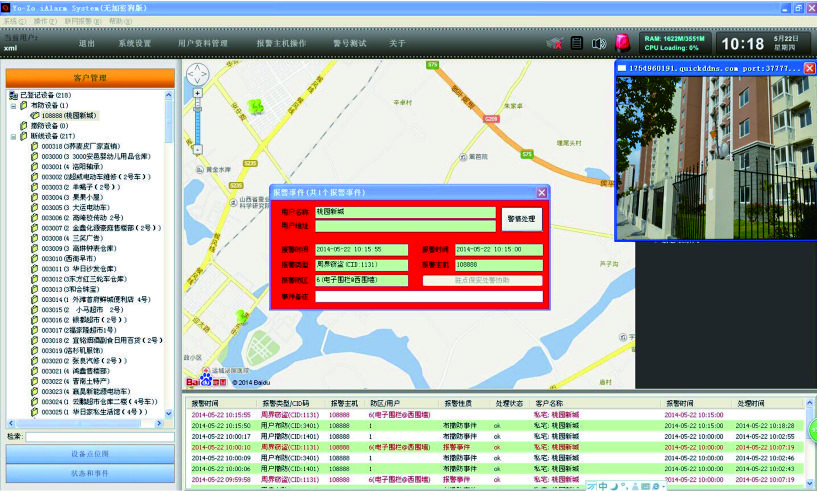Click the 事件备注 input field
The height and width of the screenshot is (491, 817).
point(429,296)
